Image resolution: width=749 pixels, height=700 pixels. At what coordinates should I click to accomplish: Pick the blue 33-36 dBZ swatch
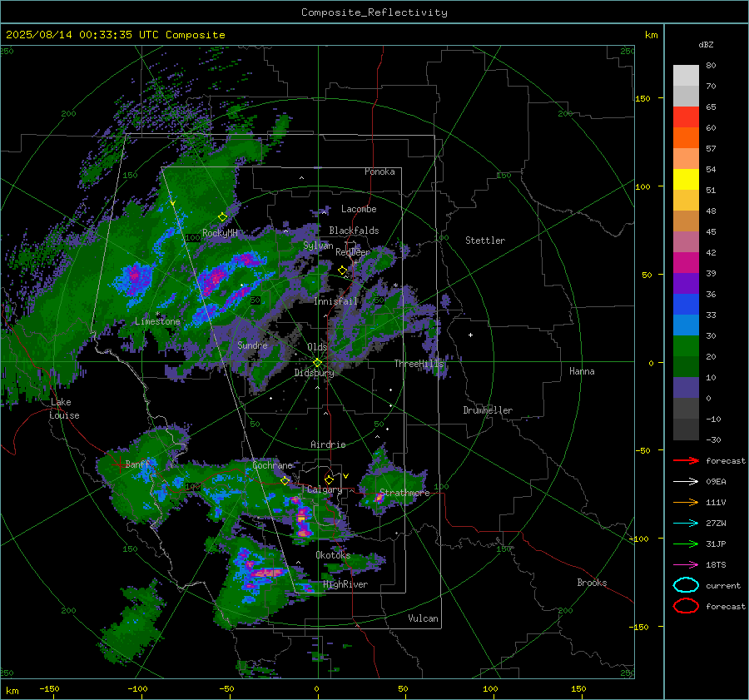(686, 305)
